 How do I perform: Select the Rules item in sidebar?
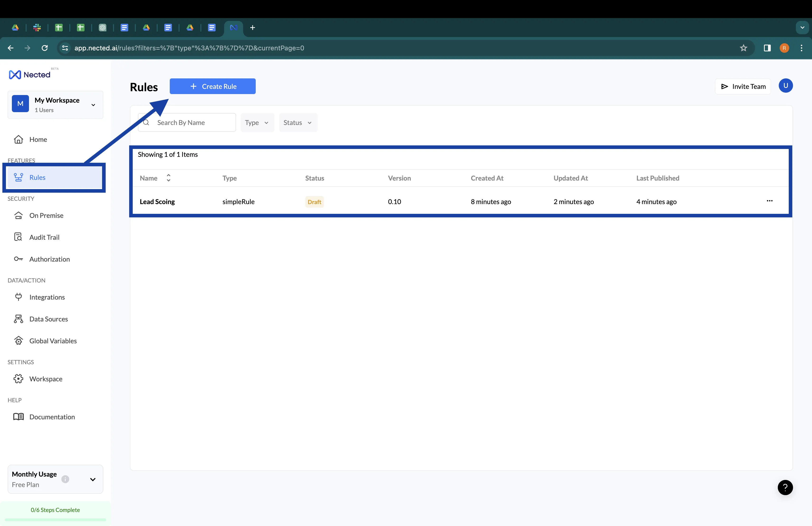38,177
